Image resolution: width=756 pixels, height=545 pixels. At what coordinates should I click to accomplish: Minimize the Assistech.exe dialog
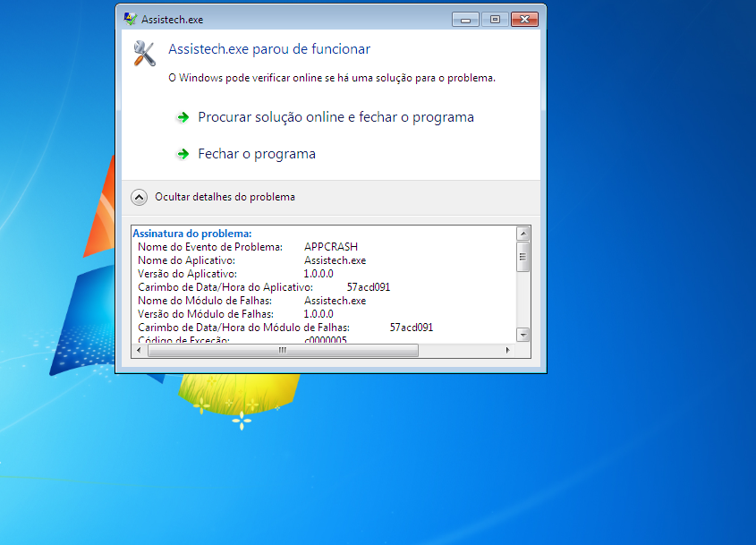[465, 20]
